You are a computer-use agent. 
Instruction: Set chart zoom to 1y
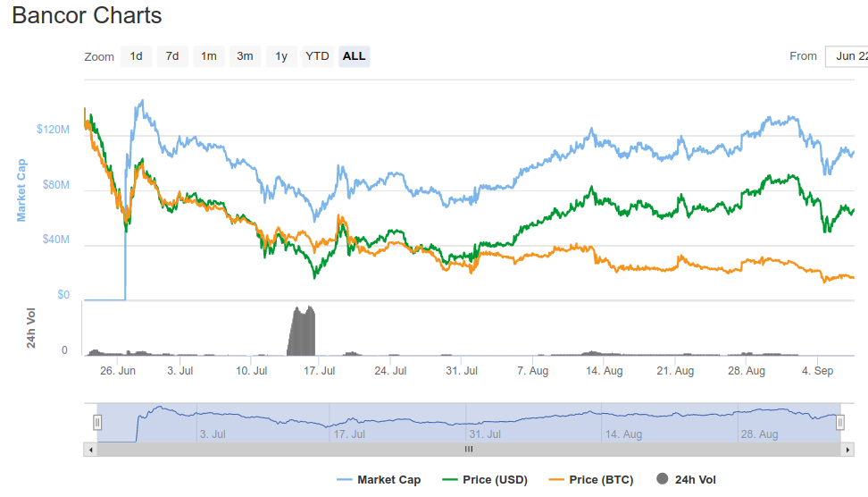(x=281, y=56)
